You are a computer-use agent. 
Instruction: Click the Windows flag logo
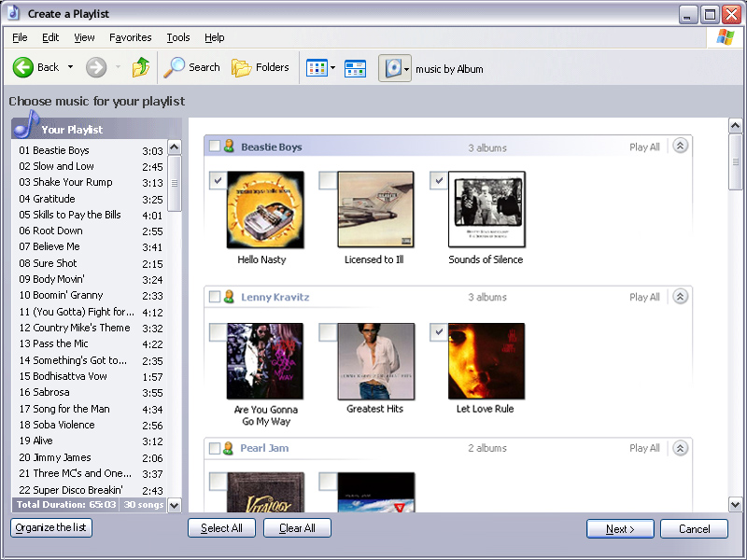coord(726,37)
